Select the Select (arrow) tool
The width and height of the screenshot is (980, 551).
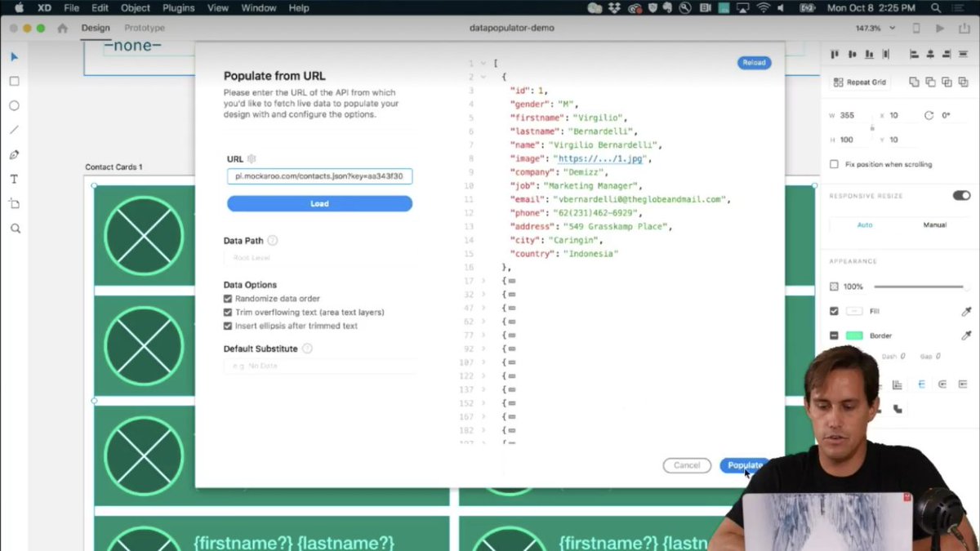15,57
